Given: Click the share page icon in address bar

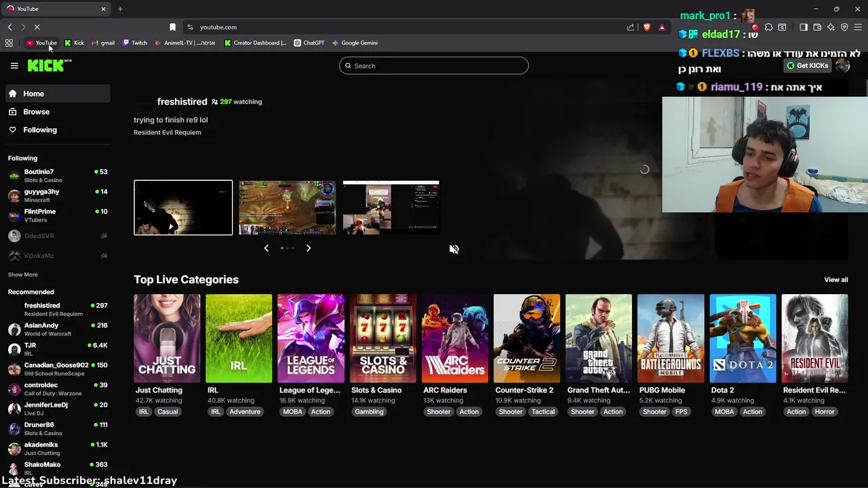Looking at the screenshot, I should [x=630, y=27].
